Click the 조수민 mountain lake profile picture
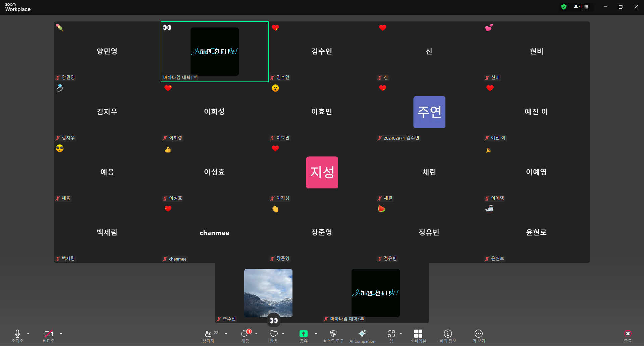 [268, 293]
